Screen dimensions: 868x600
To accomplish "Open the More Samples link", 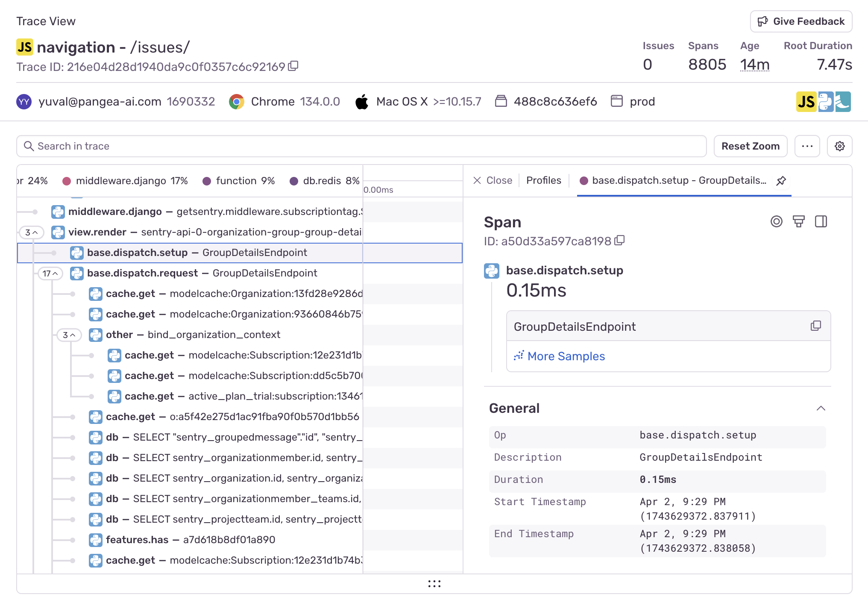I will 566,356.
